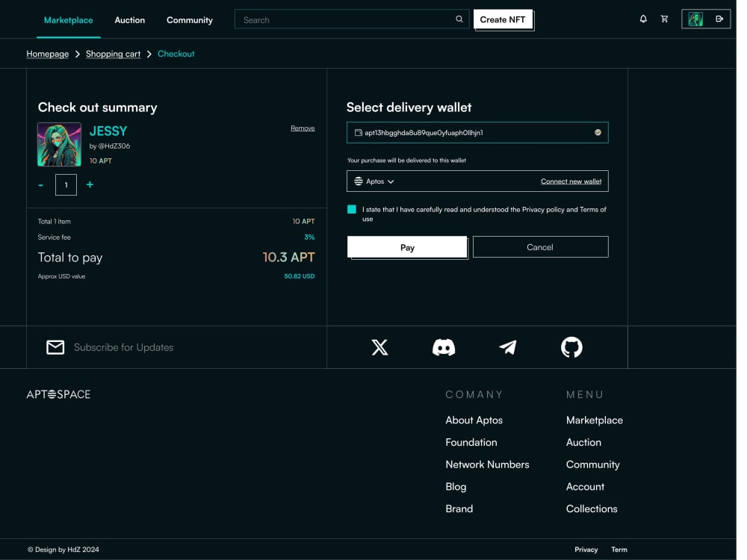The height and width of the screenshot is (560, 747).
Task: Click the logout icon in header
Action: (x=719, y=19)
